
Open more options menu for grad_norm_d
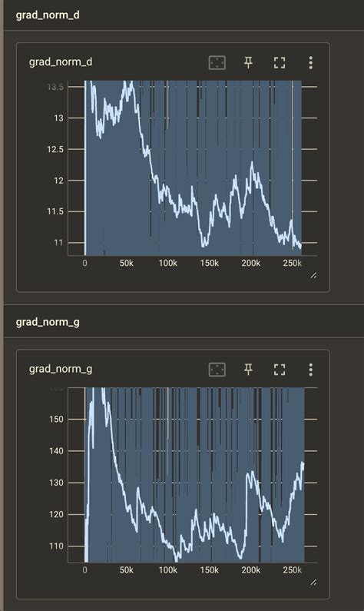tap(311, 62)
